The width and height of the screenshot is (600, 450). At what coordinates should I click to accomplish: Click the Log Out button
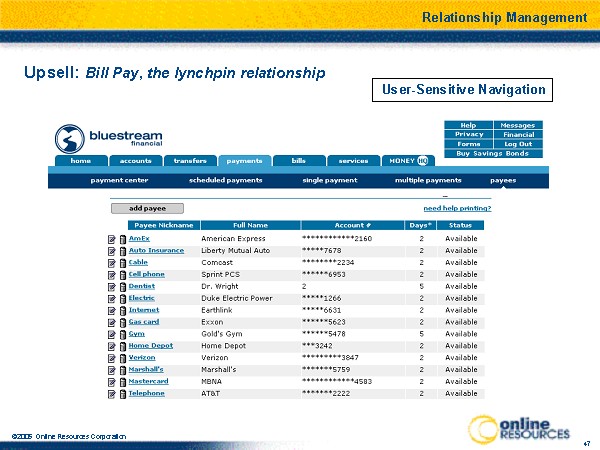click(518, 144)
